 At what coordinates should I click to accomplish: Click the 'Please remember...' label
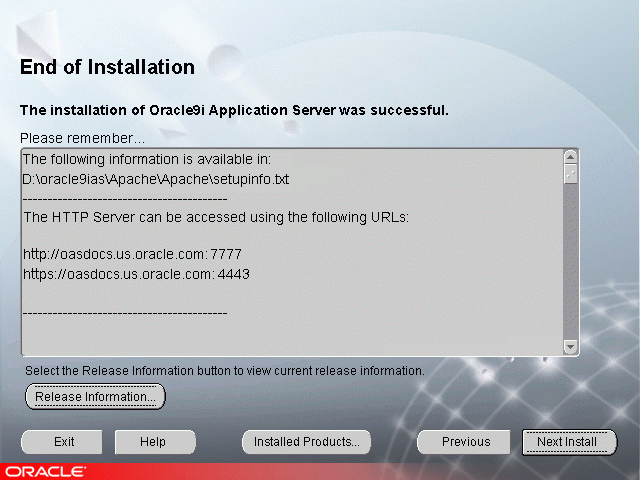(82, 138)
